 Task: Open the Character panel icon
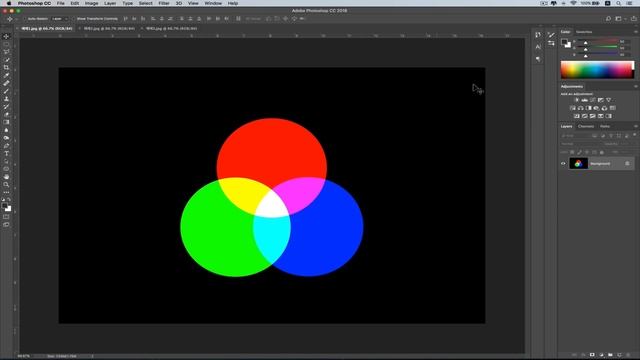point(538,47)
